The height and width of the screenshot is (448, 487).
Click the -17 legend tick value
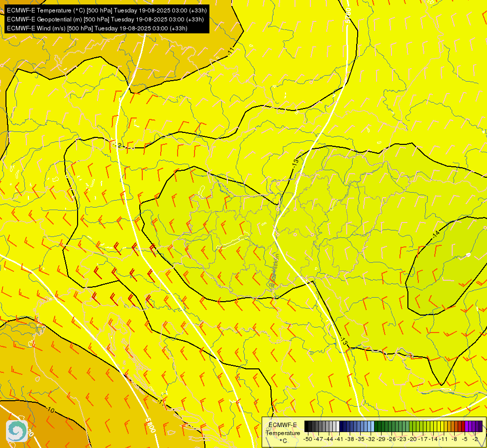423,439
